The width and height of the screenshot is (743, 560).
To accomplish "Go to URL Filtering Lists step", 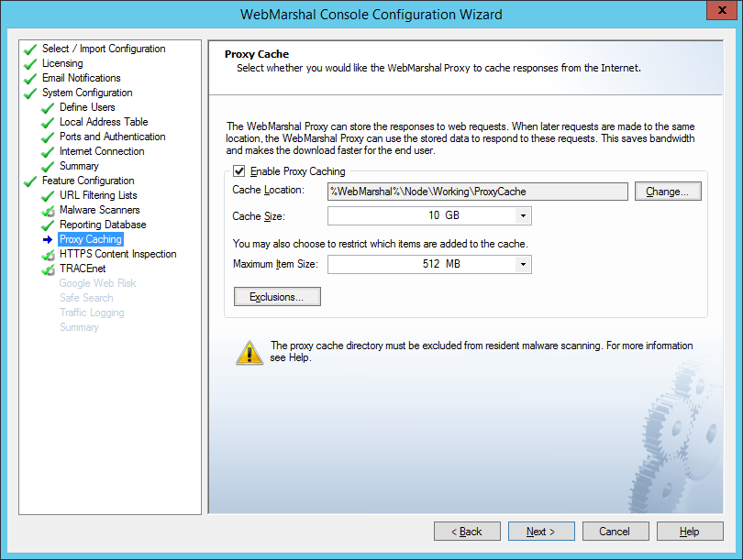I will coord(98,195).
